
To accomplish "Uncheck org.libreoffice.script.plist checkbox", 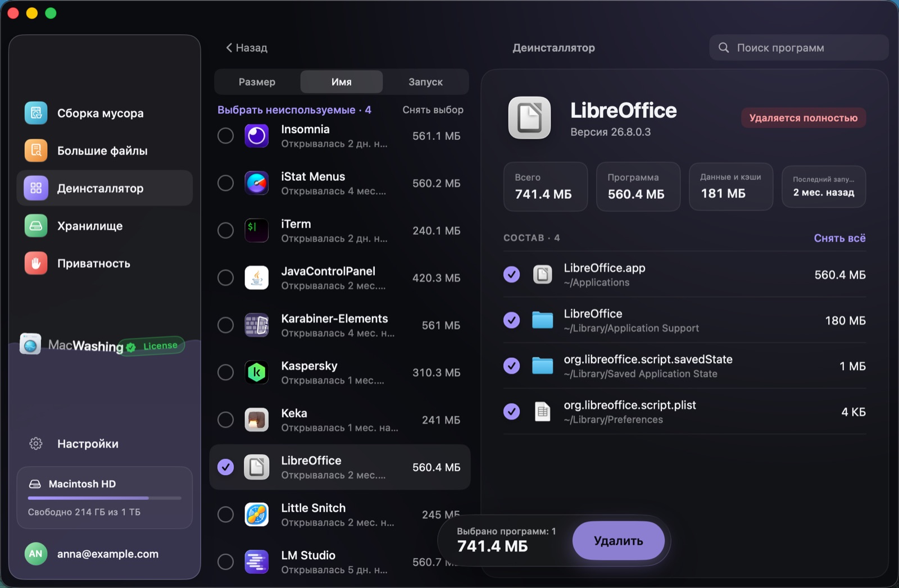I will (x=511, y=412).
